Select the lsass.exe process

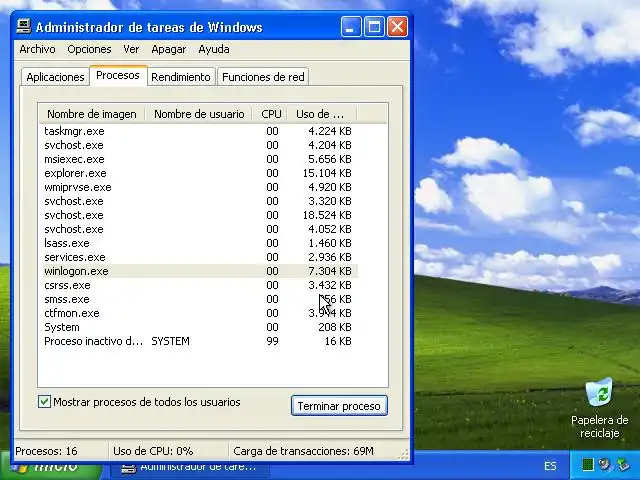point(199,243)
